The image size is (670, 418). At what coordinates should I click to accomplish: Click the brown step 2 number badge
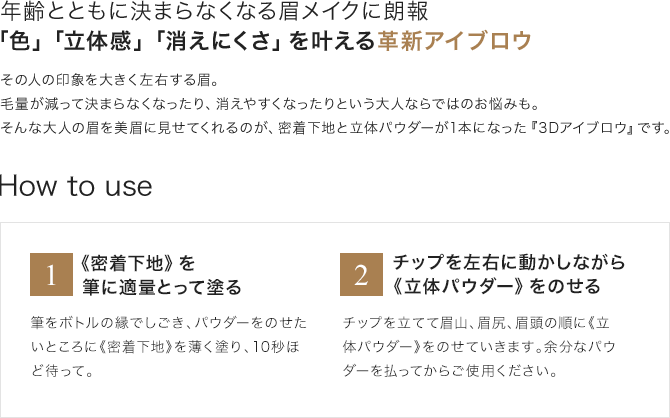click(x=361, y=274)
